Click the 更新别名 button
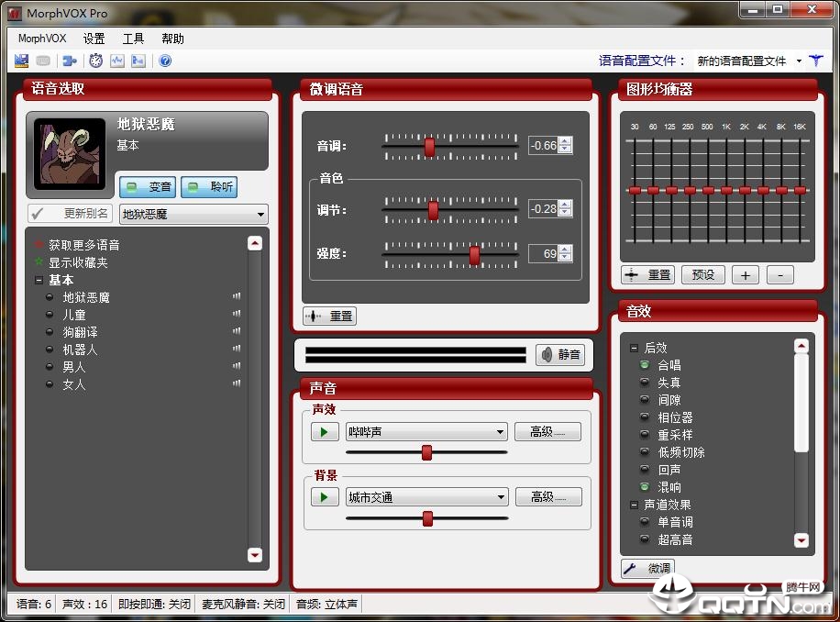The height and width of the screenshot is (622, 840). [x=71, y=214]
